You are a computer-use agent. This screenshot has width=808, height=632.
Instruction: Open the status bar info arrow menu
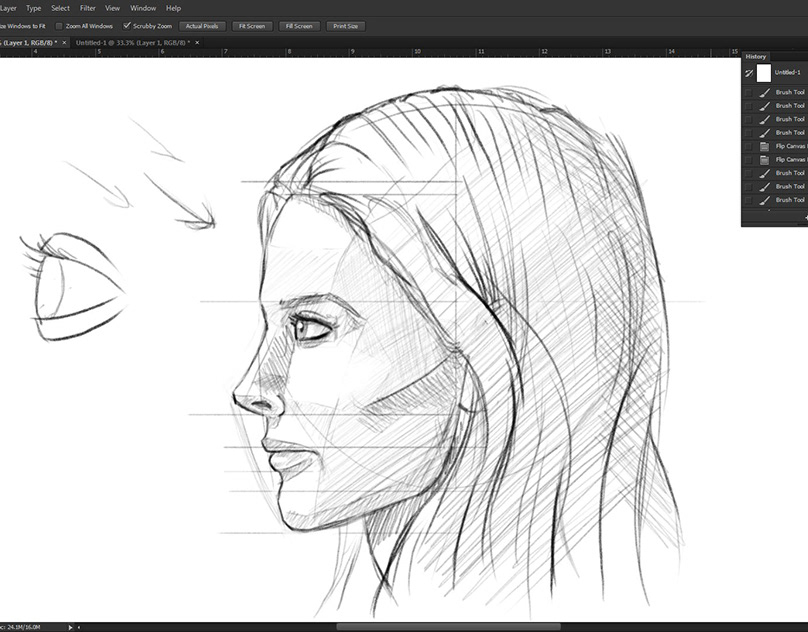pos(71,627)
